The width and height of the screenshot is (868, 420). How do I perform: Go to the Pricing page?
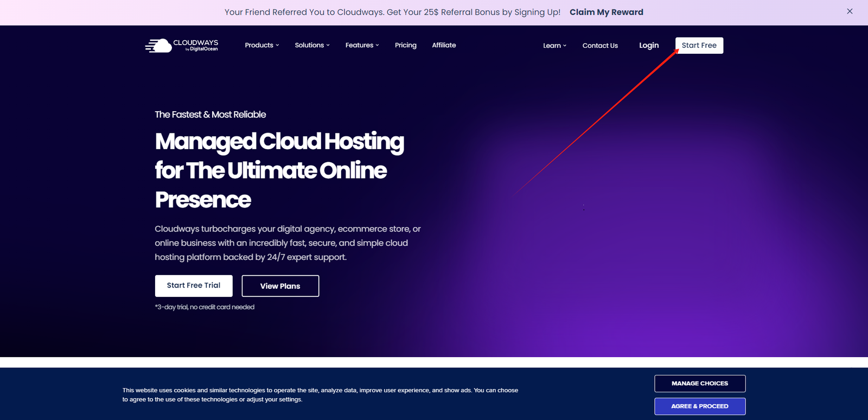(x=405, y=45)
